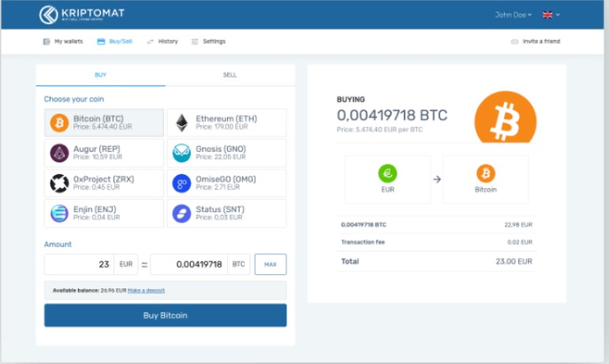Select the Ethereum (ETH) coin option
The image size is (609, 364).
click(x=226, y=123)
